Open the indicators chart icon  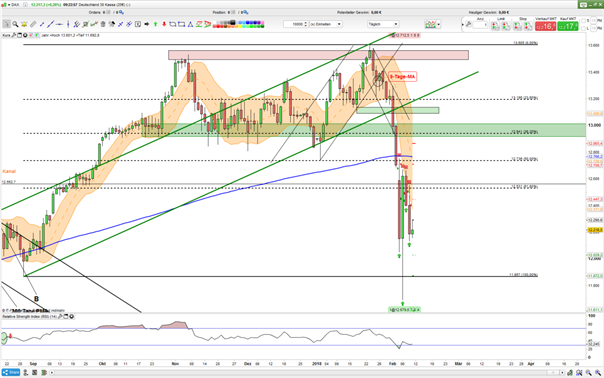[x=430, y=24]
